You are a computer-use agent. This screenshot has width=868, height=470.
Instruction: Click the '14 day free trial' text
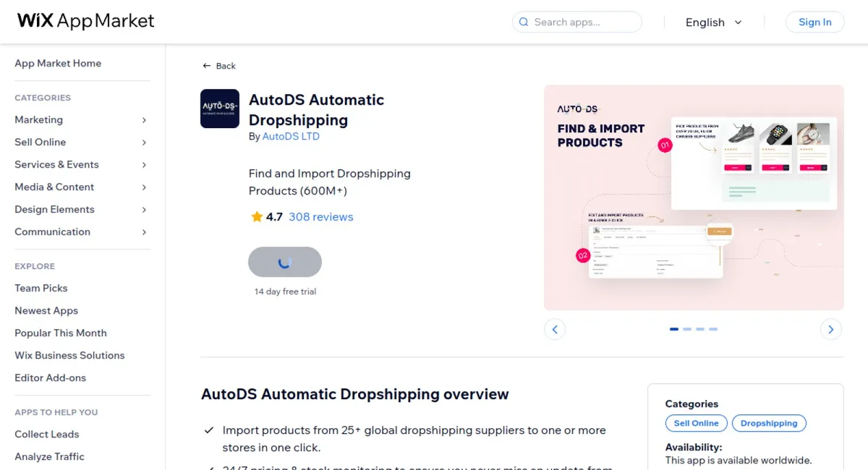click(x=285, y=291)
